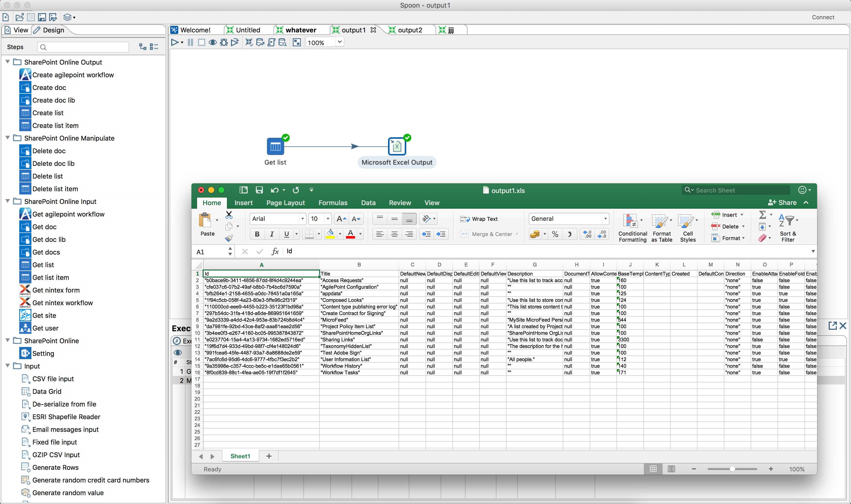Open the Formulas ribbon tab

pos(333,203)
